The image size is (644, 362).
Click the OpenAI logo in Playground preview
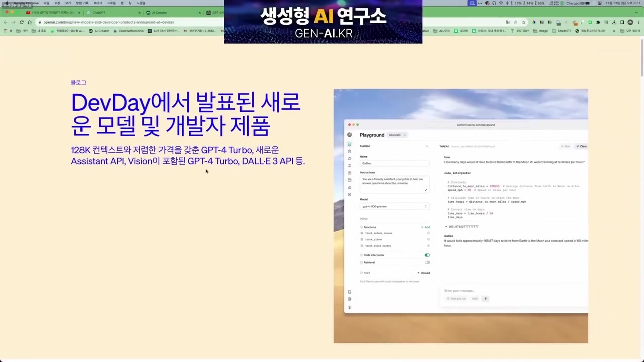coord(350,135)
